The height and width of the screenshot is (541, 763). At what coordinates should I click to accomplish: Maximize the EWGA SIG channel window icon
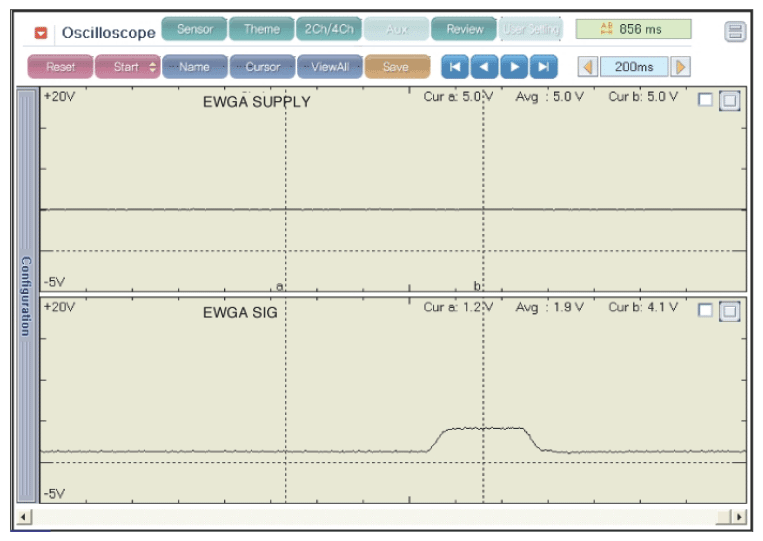(729, 311)
